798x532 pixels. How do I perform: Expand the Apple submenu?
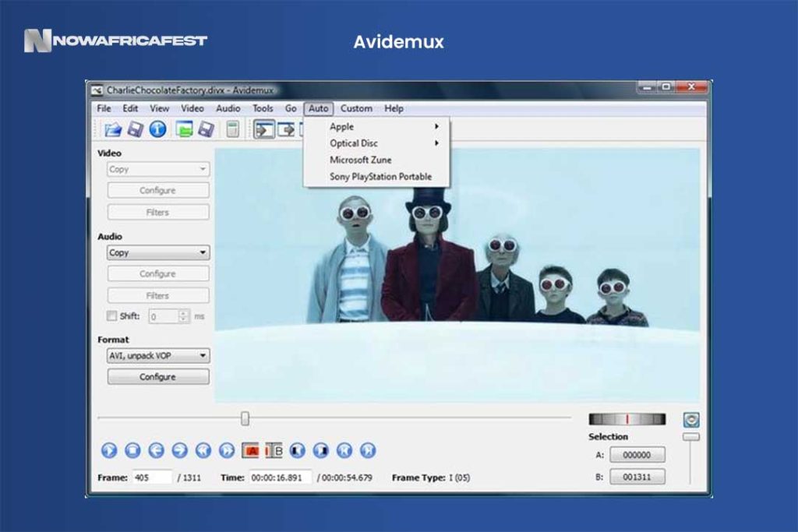(376, 127)
